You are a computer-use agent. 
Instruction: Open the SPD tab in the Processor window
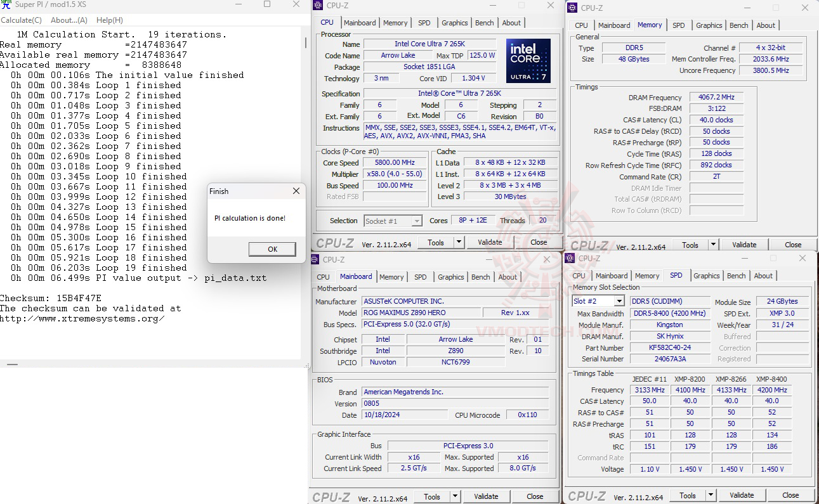click(424, 23)
